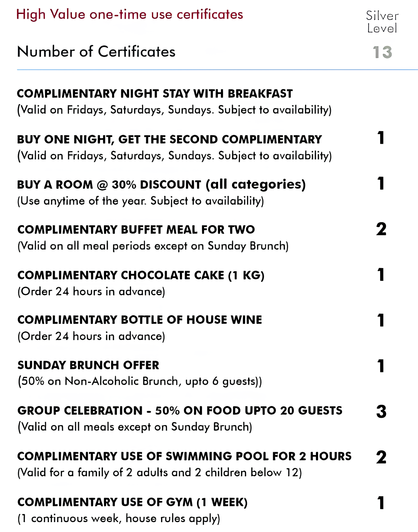Click quantity 2 beside the Buffet Meal row
This screenshot has height=532, width=418.
pos(381,229)
